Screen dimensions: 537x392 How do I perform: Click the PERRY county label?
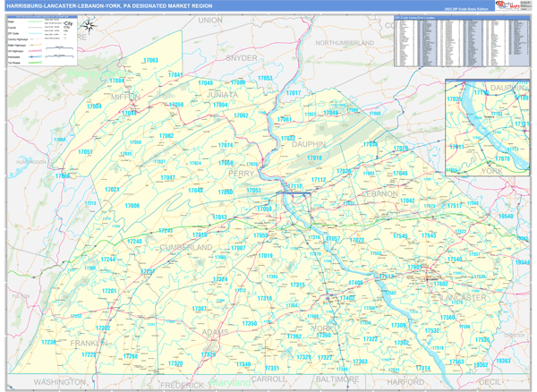241,174
